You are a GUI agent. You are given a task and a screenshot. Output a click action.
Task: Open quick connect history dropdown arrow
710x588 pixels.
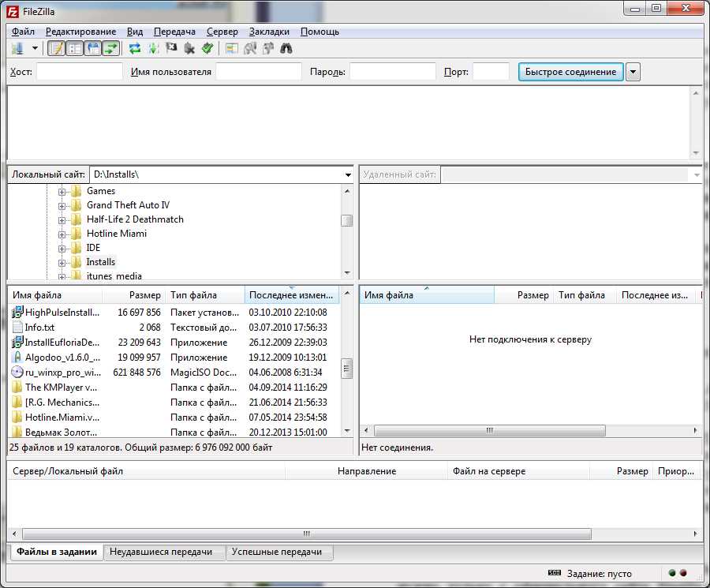633,72
